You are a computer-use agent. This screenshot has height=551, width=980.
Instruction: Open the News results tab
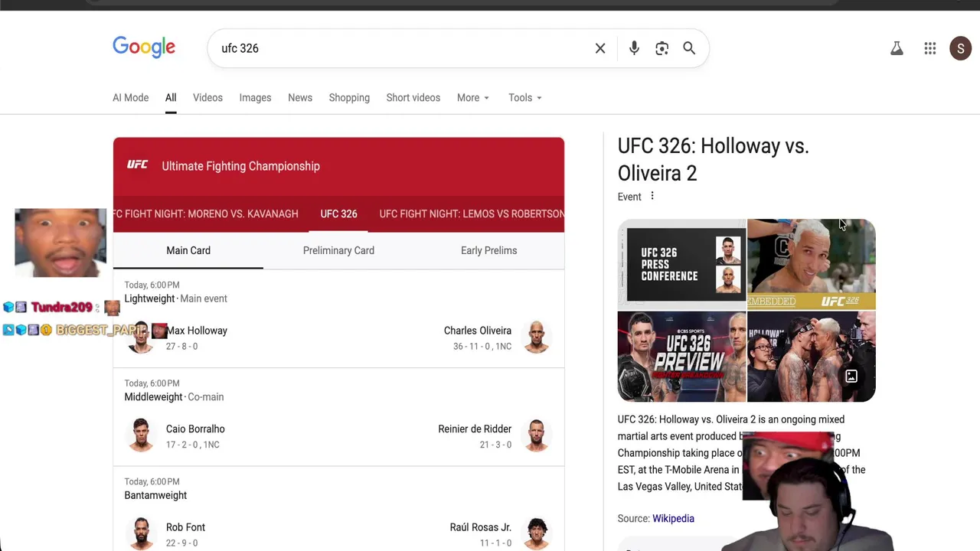point(300,98)
